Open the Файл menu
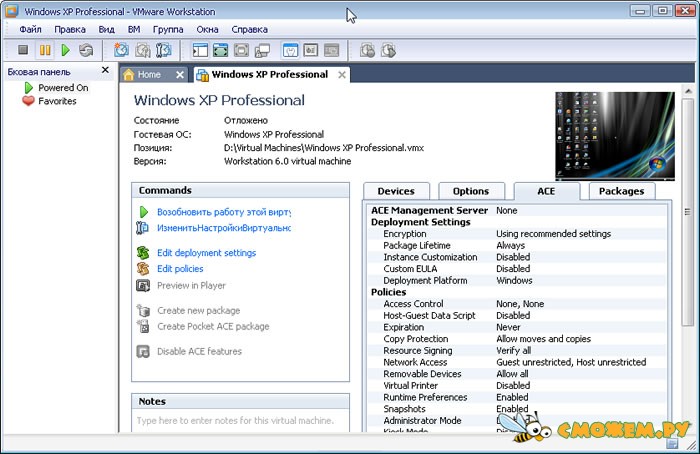This screenshot has width=700, height=454. pyautogui.click(x=30, y=29)
